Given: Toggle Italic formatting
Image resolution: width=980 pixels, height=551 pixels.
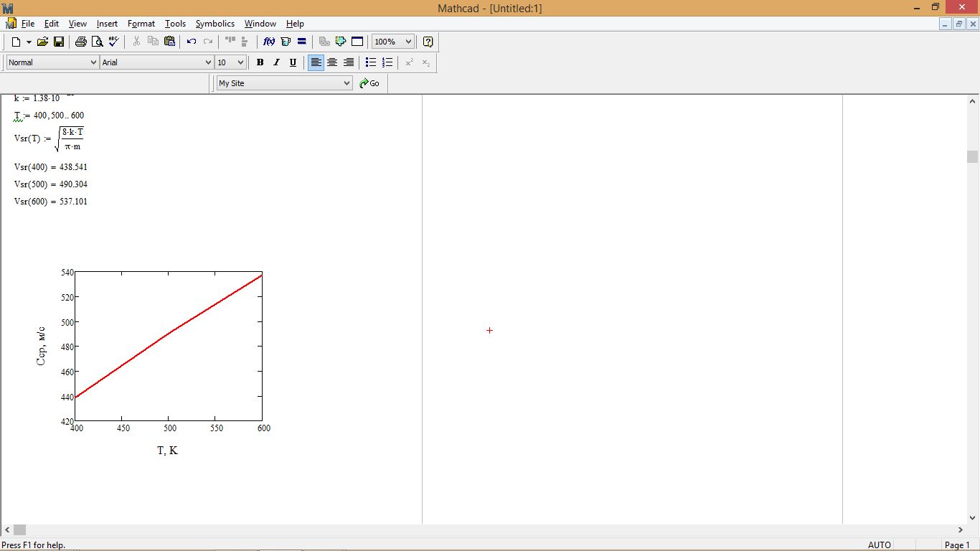Looking at the screenshot, I should pos(276,62).
